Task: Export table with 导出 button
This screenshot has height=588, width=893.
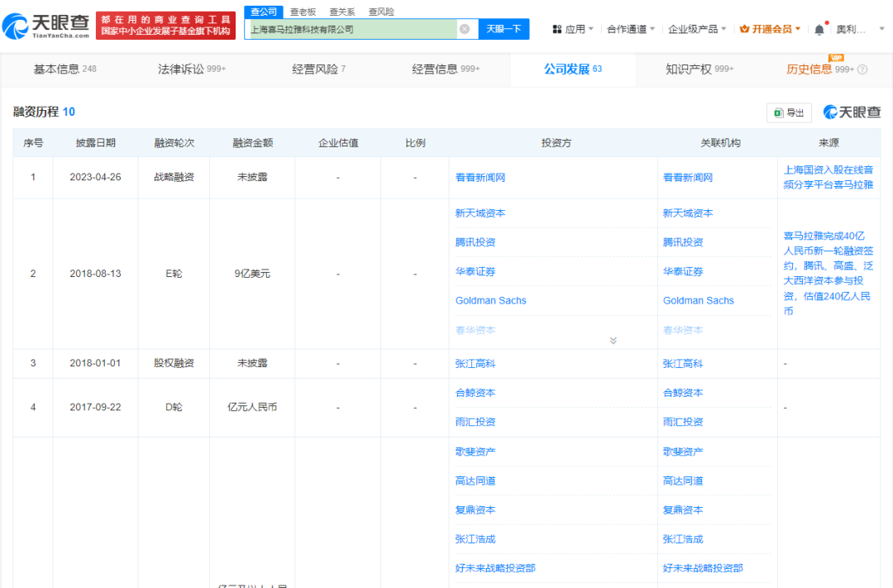Action: (789, 112)
